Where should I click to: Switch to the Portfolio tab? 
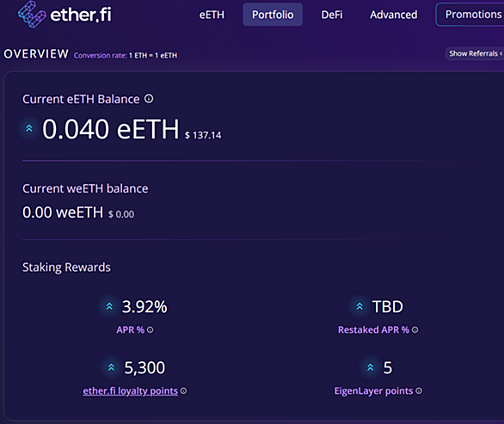[x=273, y=15]
